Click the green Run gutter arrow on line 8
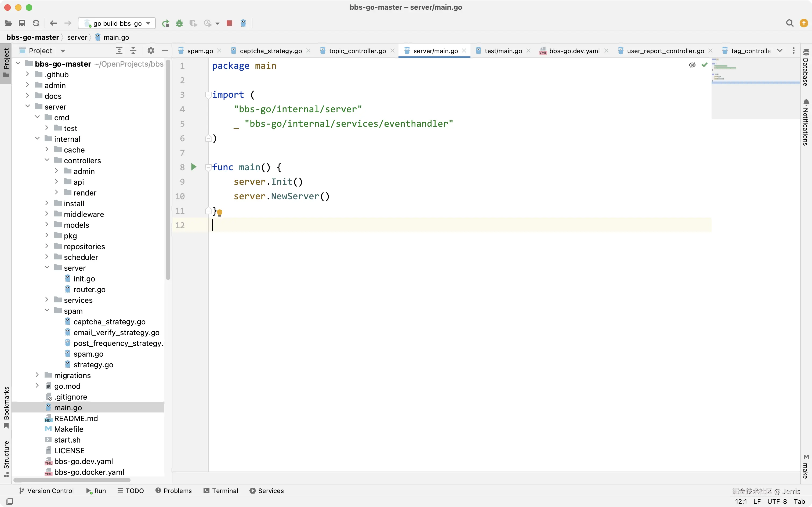Viewport: 812px width, 507px height. (193, 167)
